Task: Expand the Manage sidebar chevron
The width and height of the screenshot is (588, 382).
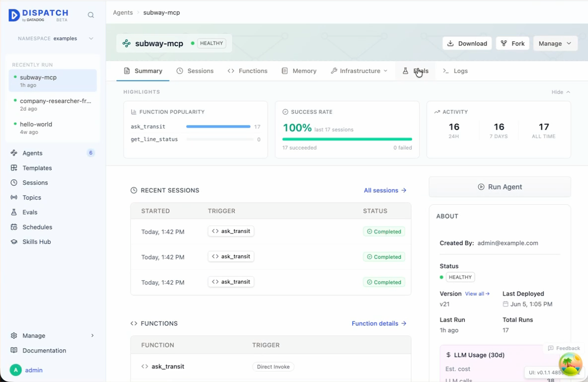Action: click(x=92, y=335)
